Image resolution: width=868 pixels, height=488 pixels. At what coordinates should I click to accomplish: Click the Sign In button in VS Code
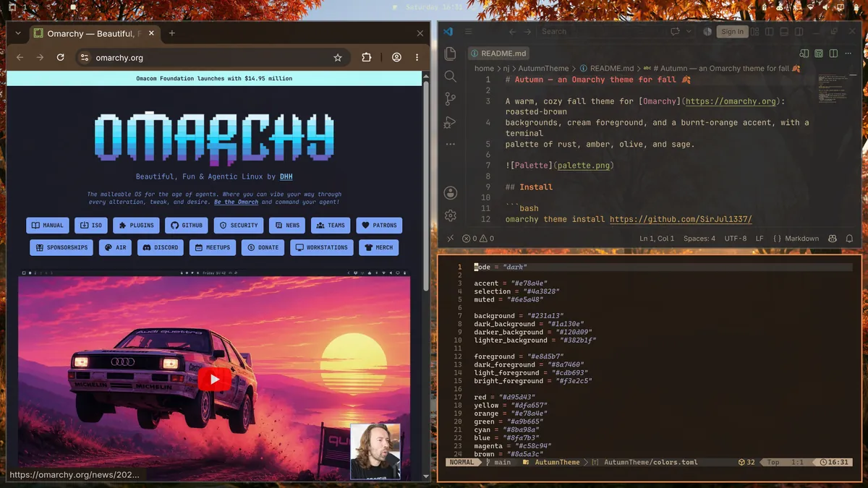coord(732,32)
